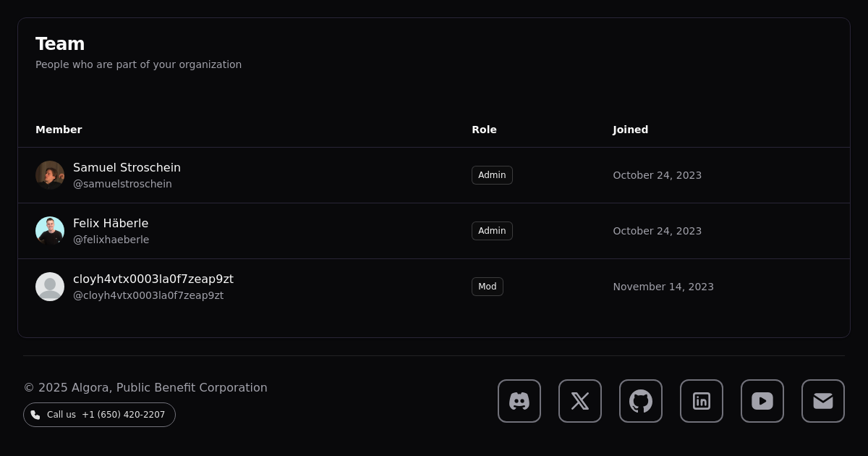Click the @felixhaeberle handle

tap(111, 240)
